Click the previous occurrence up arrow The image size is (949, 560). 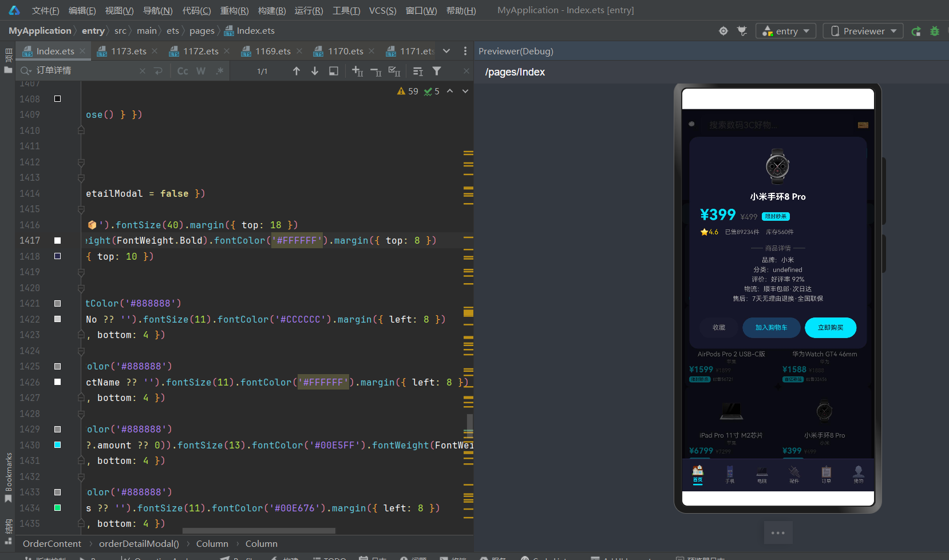[296, 71]
